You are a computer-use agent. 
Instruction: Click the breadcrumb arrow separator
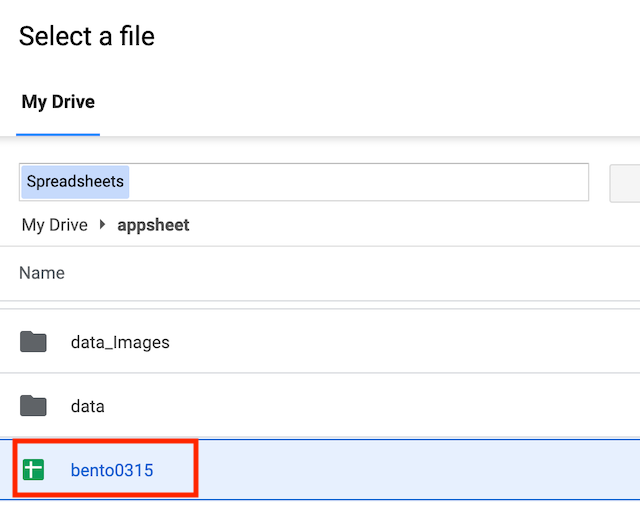point(102,224)
